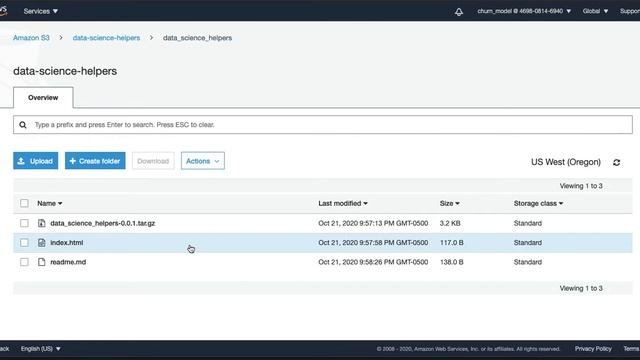Click the Standard storage class for readme.md
Viewport: 640px width, 360px height.
tap(527, 262)
